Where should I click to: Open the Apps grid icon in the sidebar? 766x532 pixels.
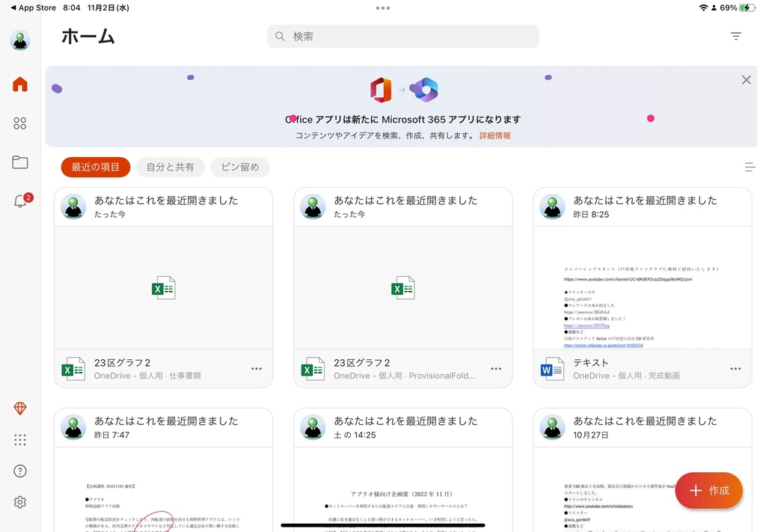coord(20,123)
